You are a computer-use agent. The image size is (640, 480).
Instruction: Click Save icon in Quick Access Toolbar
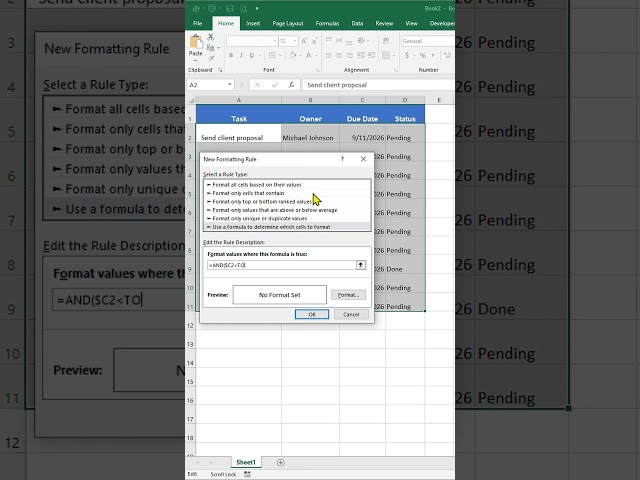(x=230, y=8)
